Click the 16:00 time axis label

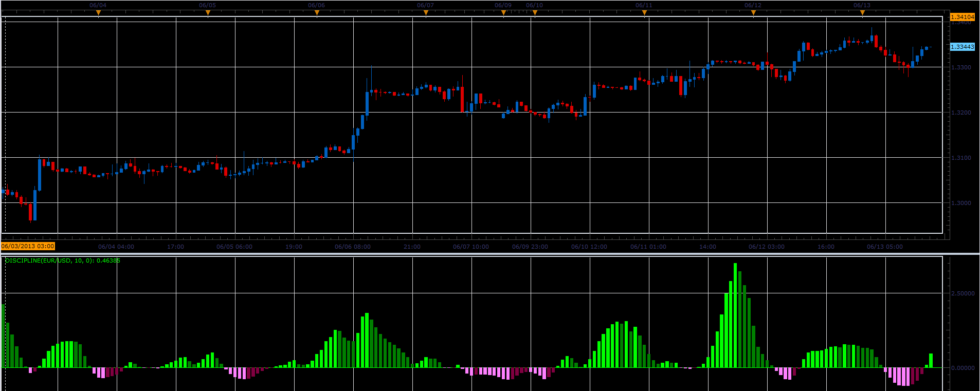point(826,247)
